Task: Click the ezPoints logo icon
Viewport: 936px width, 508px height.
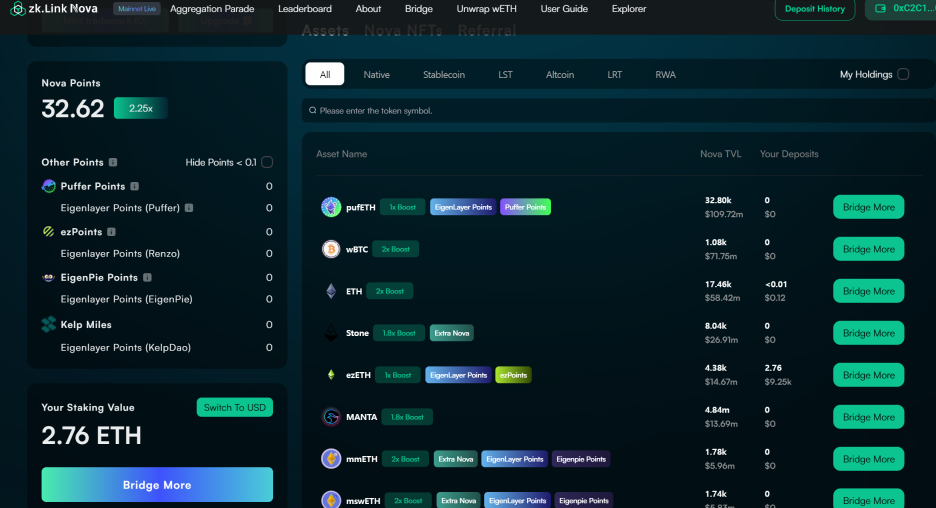Action: click(48, 232)
